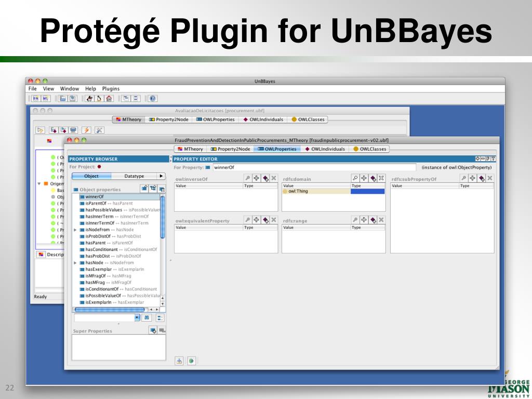Switch to Property2Node tab in front window
This screenshot has width=532, height=399.
pyautogui.click(x=231, y=149)
